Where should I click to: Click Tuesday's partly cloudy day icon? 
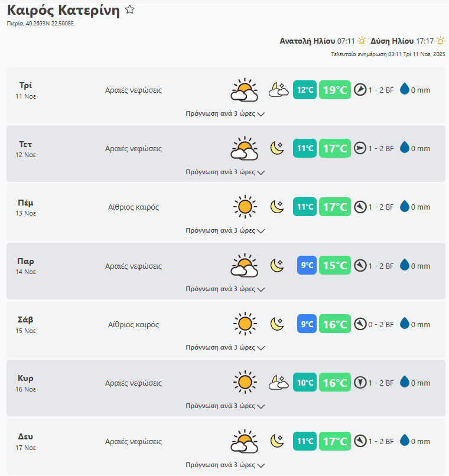[244, 90]
